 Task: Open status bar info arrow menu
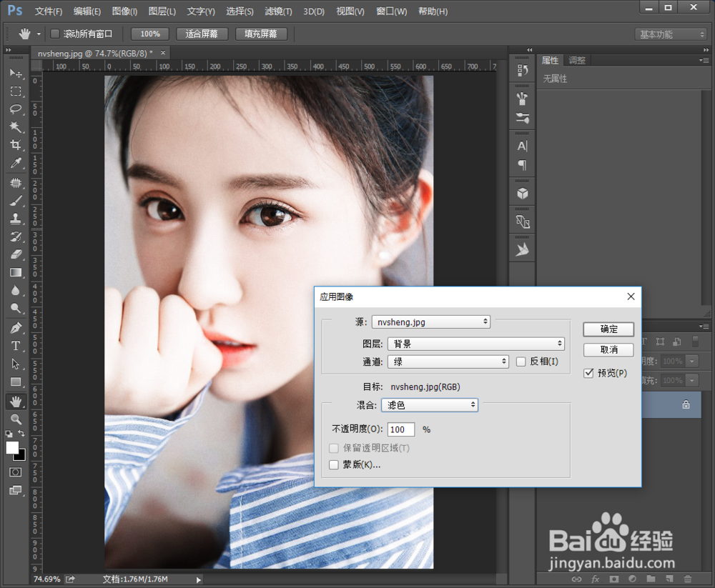[198, 580]
